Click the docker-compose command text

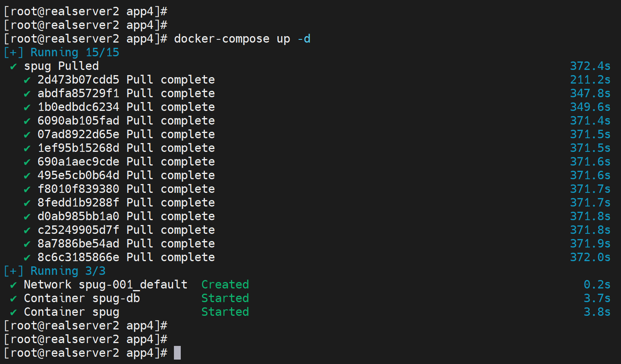(x=221, y=39)
